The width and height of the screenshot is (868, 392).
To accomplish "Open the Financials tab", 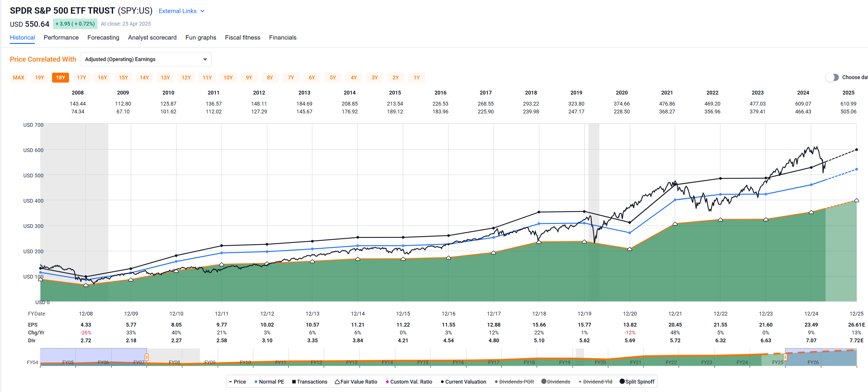I will click(x=282, y=38).
